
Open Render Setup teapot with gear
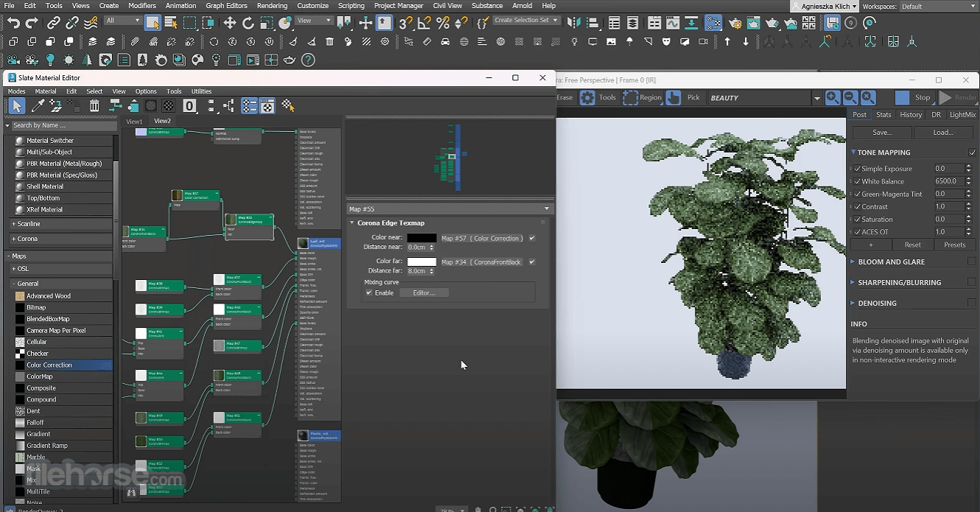(735, 23)
